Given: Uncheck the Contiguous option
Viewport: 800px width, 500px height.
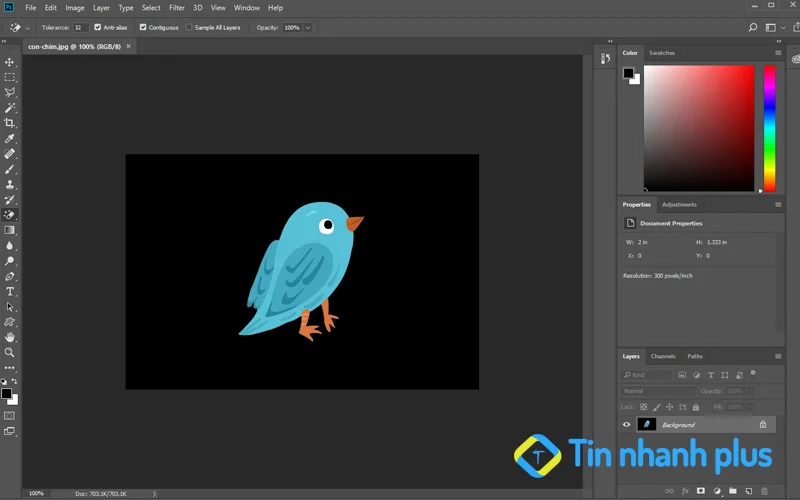Looking at the screenshot, I should [x=143, y=27].
